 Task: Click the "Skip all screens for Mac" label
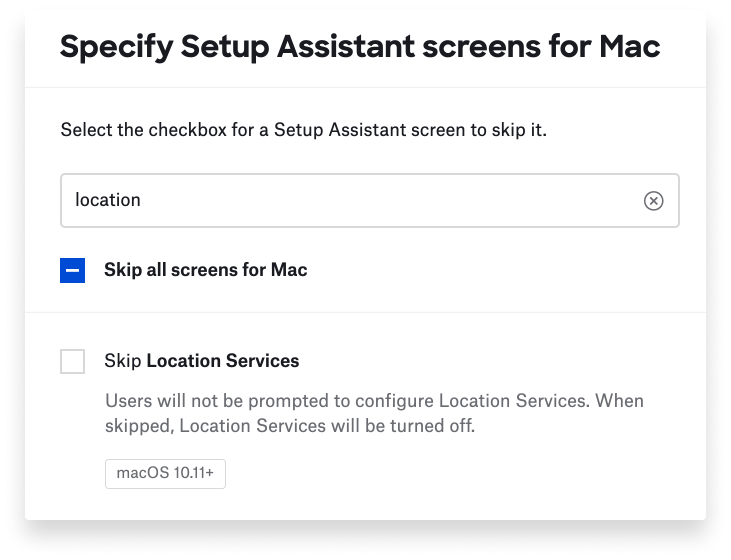tap(205, 270)
